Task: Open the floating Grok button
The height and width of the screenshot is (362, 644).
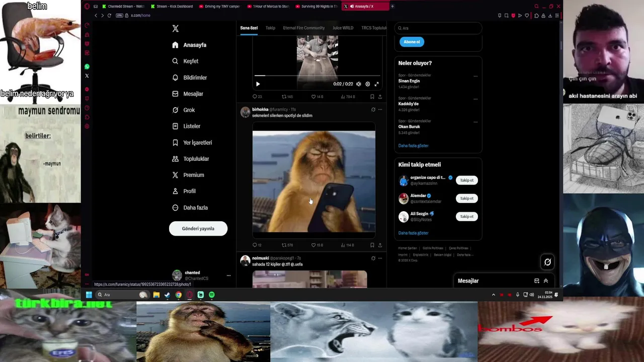Action: (x=547, y=261)
